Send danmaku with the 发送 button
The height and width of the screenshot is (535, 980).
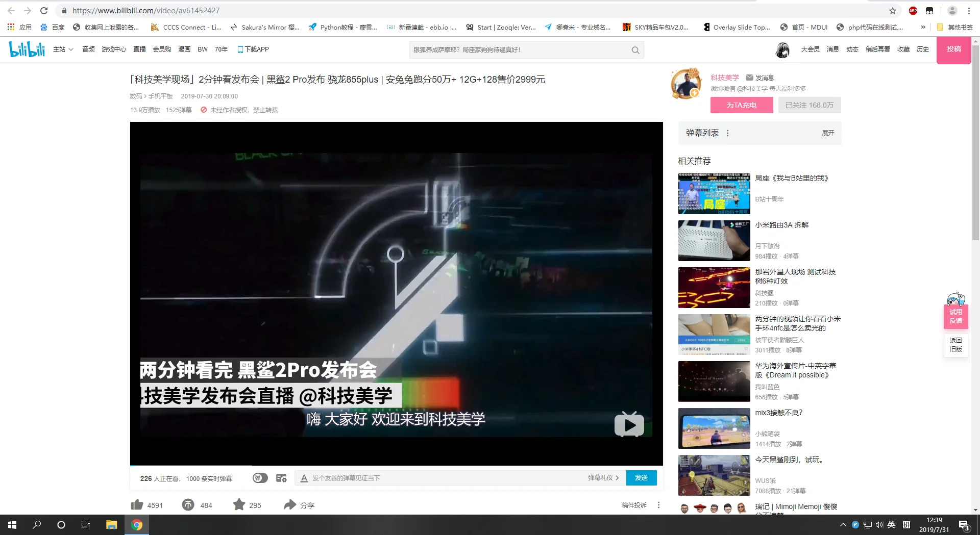coord(641,478)
